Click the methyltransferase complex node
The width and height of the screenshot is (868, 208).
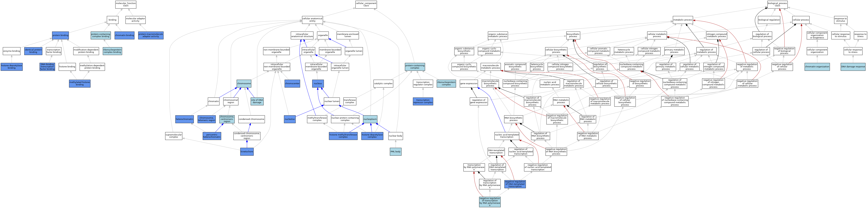pos(317,119)
